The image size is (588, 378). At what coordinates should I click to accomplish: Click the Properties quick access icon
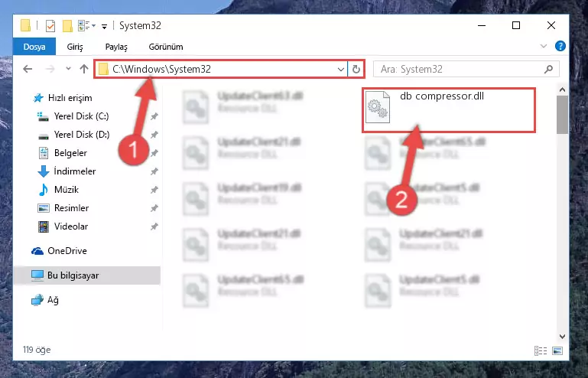[50, 26]
